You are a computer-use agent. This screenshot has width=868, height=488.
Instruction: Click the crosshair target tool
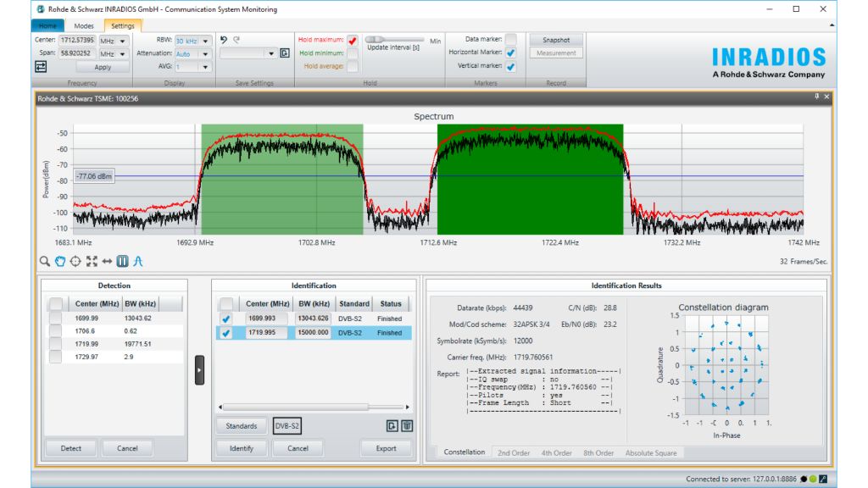click(75, 262)
